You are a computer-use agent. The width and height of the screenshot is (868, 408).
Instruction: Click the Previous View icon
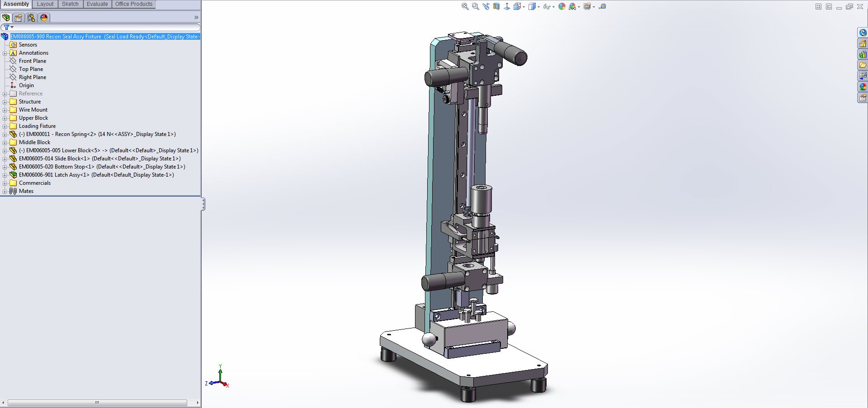tap(485, 6)
